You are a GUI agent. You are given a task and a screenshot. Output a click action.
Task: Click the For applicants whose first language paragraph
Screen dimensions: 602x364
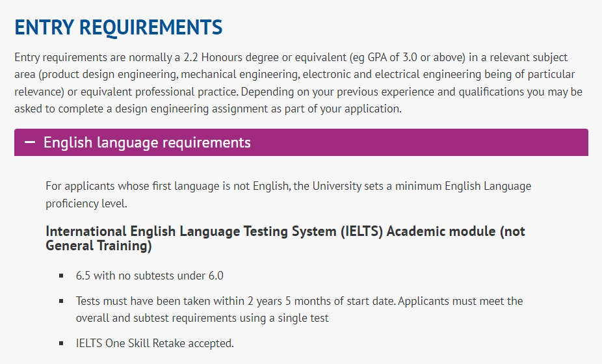[289, 194]
